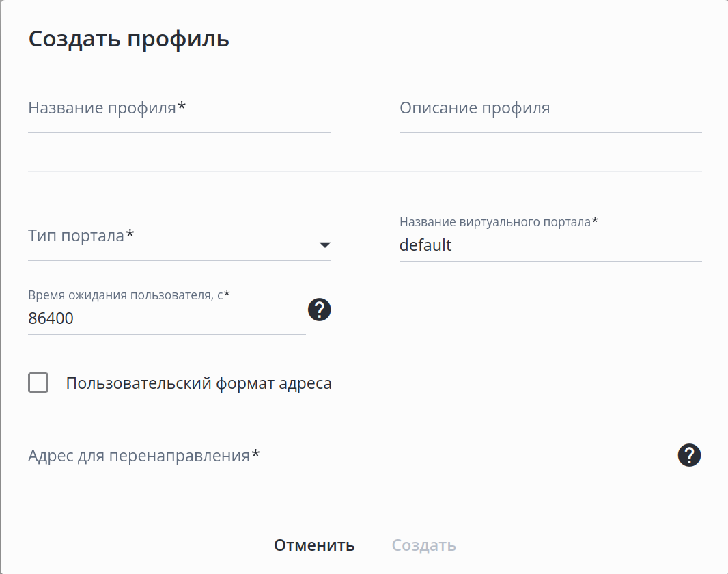Click the help icon beside user timeout field
Viewport: 728px width, 574px height.
[x=319, y=310]
